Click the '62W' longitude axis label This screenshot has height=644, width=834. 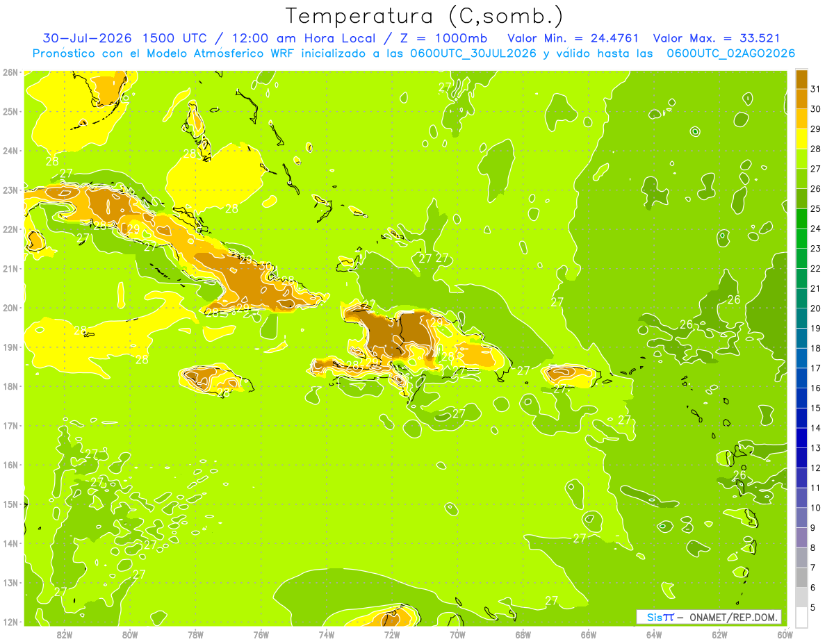point(719,634)
